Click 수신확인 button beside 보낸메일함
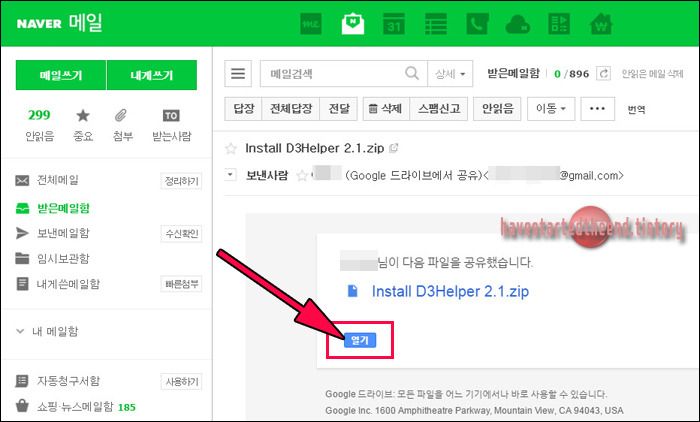700x422 pixels. click(x=181, y=234)
